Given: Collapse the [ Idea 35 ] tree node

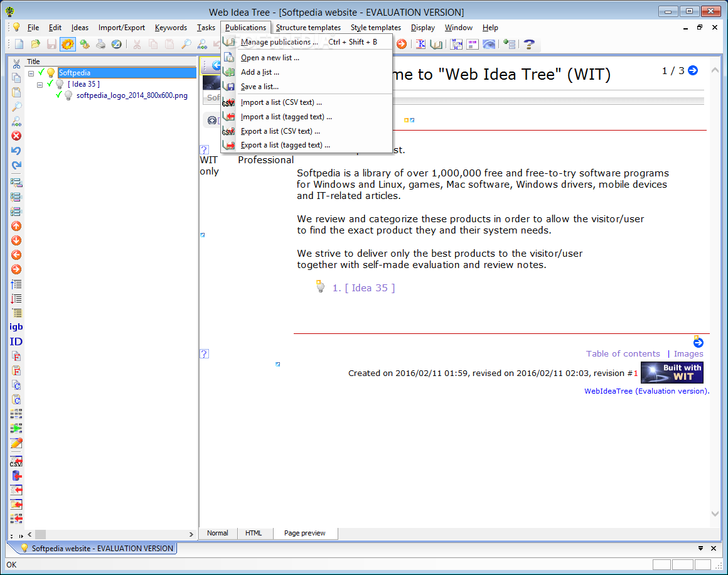Looking at the screenshot, I should click(40, 85).
